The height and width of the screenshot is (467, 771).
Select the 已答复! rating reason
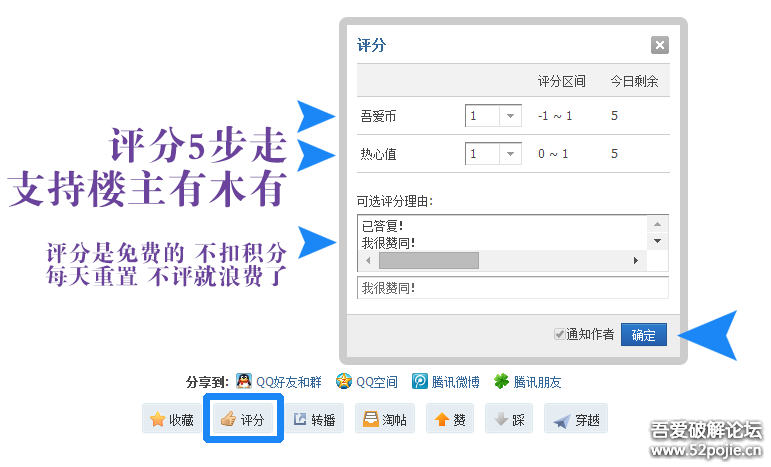[383, 226]
